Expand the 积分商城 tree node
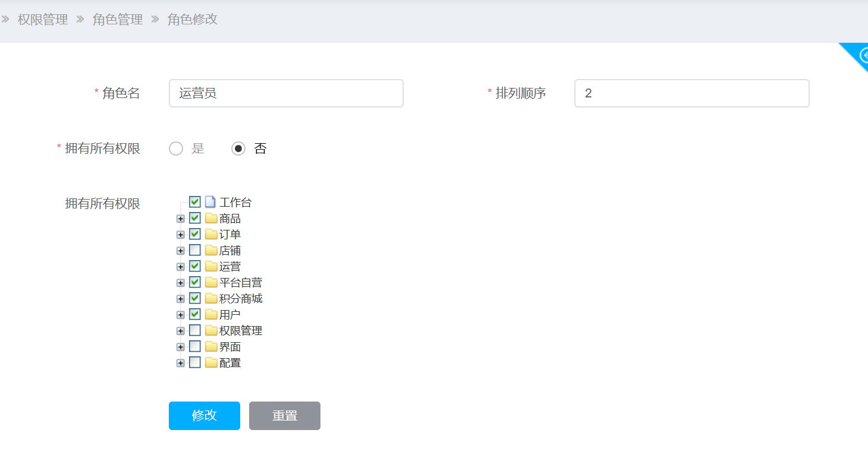Screen dimensions: 868x455 click(181, 299)
